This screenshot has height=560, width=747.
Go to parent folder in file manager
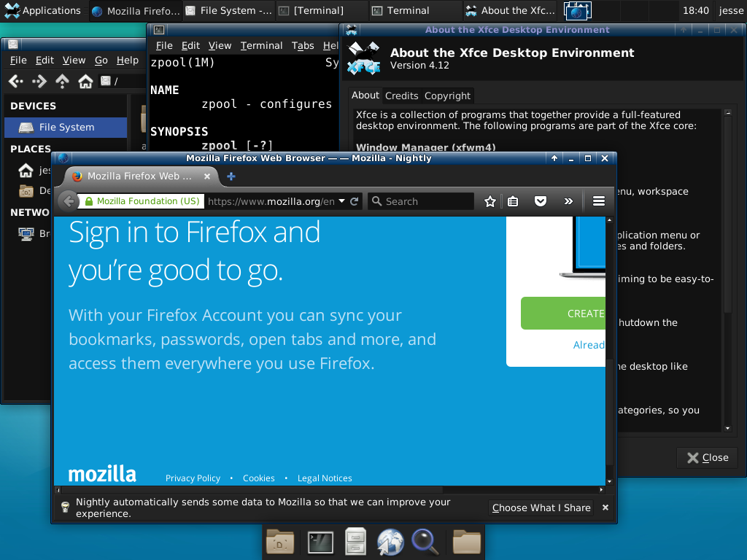(62, 82)
